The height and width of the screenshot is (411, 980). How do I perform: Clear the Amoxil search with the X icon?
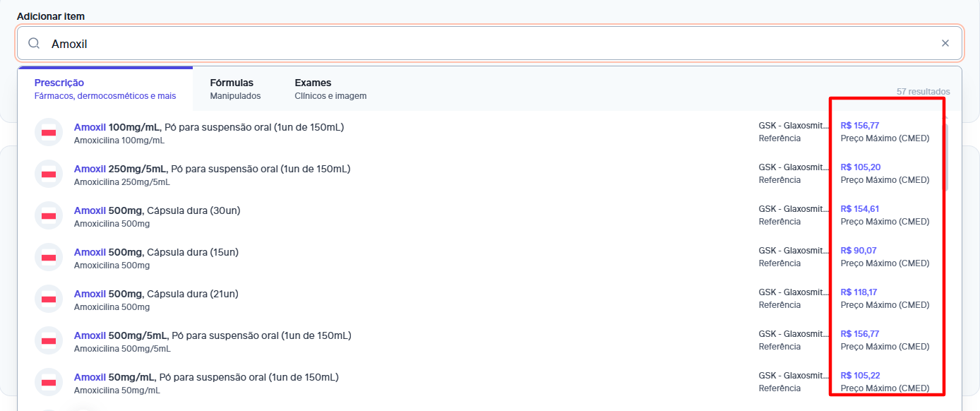click(945, 43)
